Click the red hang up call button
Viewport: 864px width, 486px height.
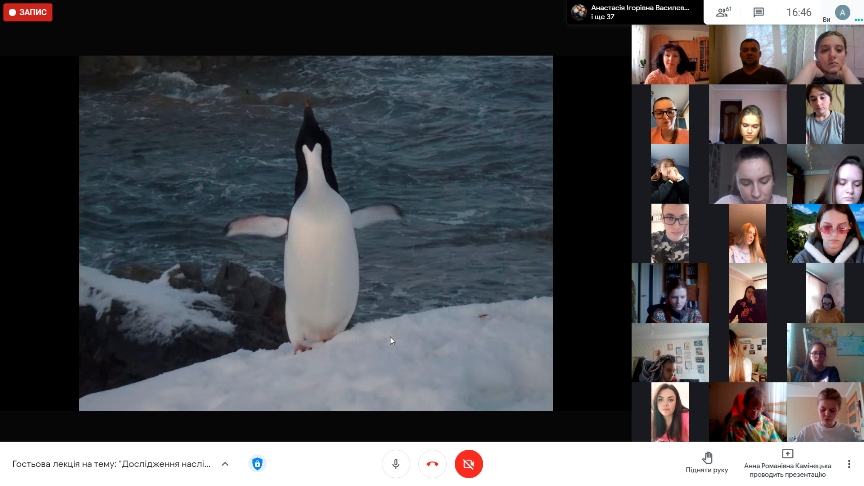click(432, 464)
